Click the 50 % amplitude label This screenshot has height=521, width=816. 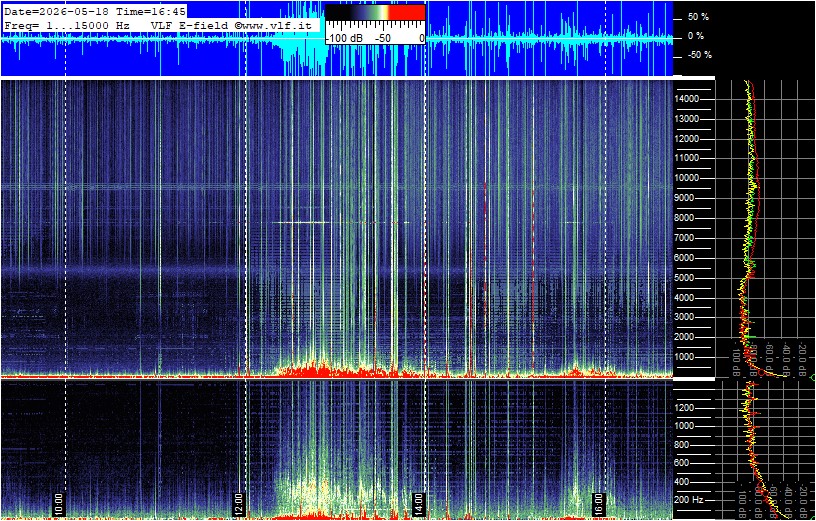(x=698, y=17)
